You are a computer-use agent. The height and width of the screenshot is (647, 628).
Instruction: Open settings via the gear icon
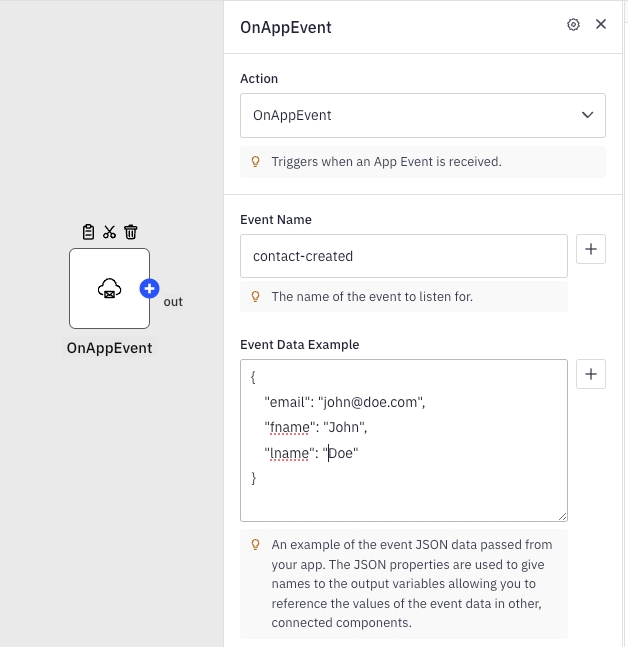(573, 25)
